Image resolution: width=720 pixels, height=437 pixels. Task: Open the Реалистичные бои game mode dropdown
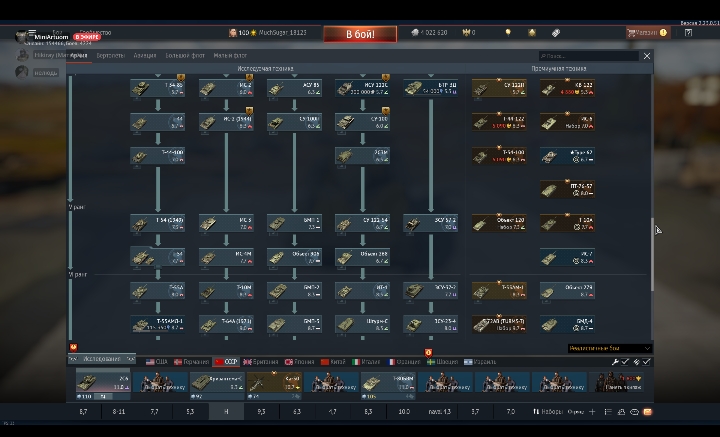pos(609,348)
